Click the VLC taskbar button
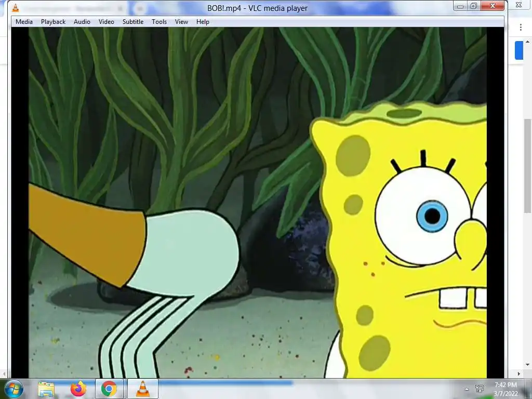Screen dimensions: 532x399 [142, 389]
